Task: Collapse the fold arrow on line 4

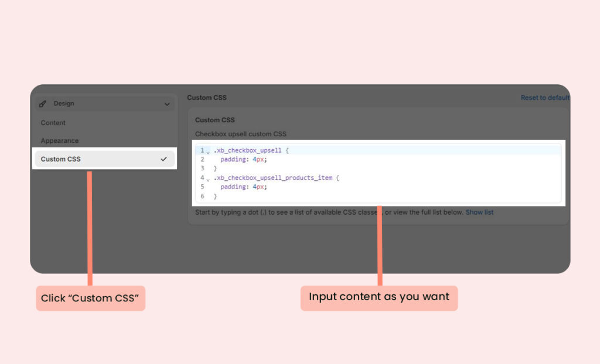Action: coord(208,178)
